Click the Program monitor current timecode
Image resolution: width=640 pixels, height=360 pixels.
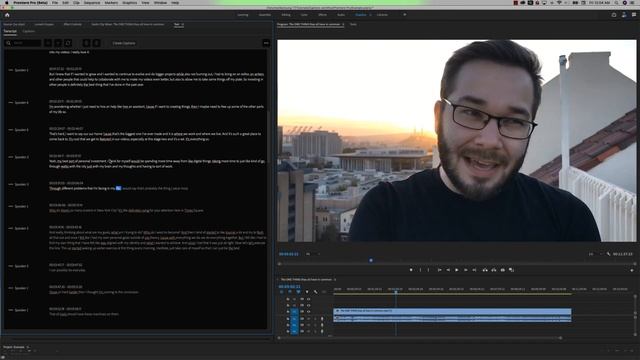pos(289,254)
